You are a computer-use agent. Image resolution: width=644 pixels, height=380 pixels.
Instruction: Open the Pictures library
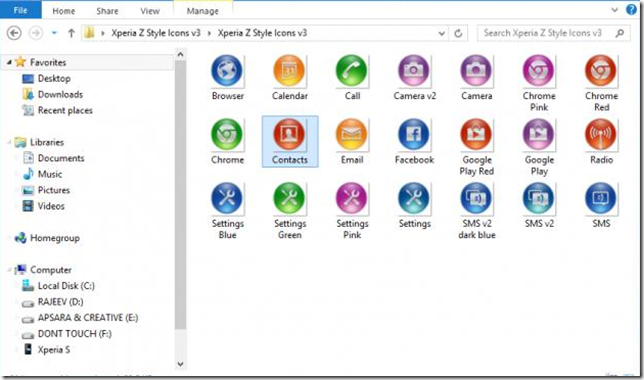click(53, 190)
